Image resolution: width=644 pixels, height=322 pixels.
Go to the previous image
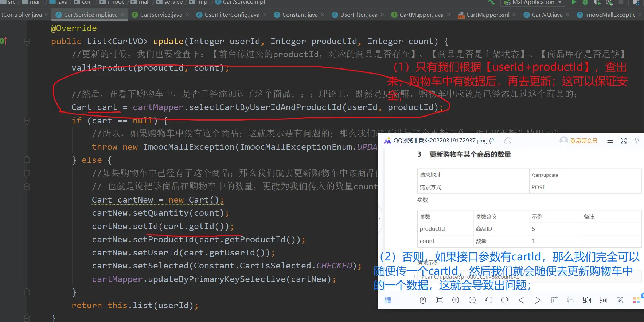coord(522,300)
